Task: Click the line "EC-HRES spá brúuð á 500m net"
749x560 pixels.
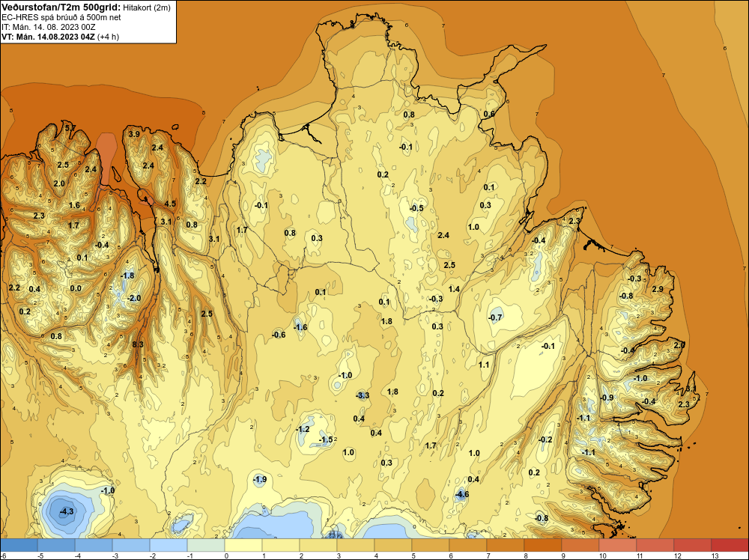Action: pos(61,17)
